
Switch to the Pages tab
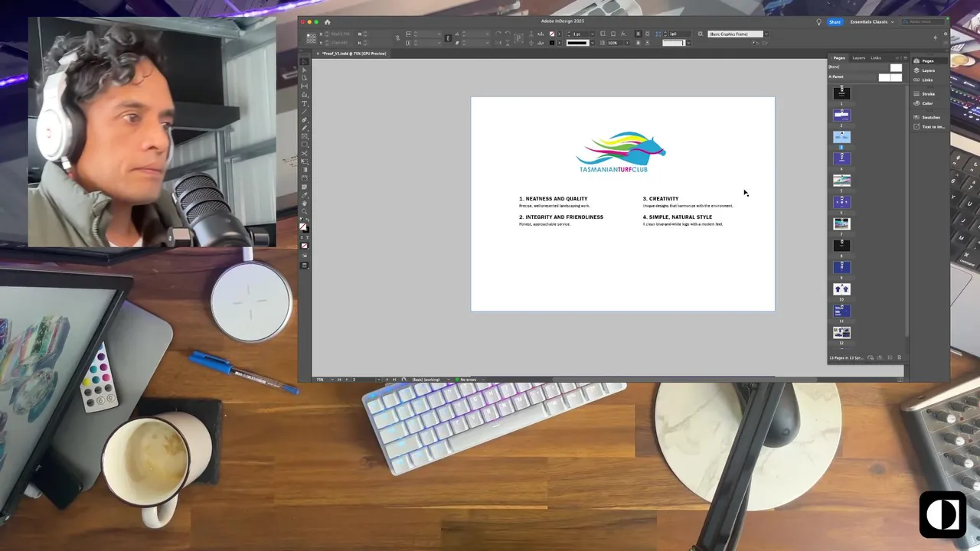coord(839,58)
